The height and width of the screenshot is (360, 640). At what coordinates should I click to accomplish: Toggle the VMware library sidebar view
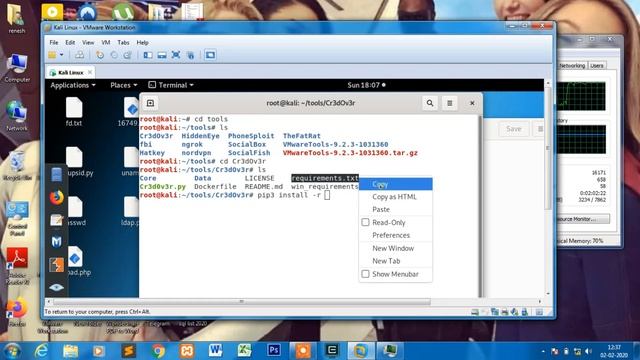(148, 55)
